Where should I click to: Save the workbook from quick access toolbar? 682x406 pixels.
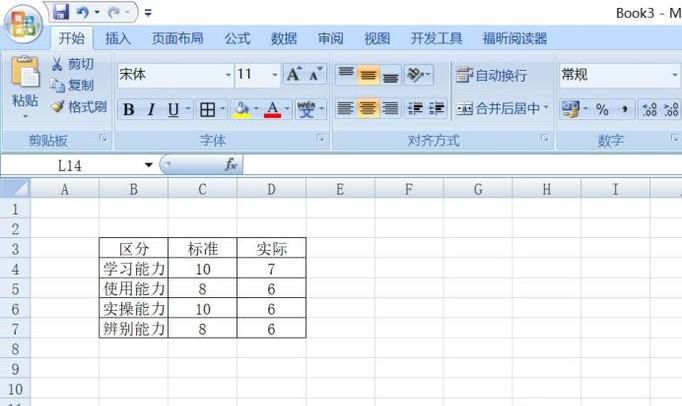pos(61,12)
